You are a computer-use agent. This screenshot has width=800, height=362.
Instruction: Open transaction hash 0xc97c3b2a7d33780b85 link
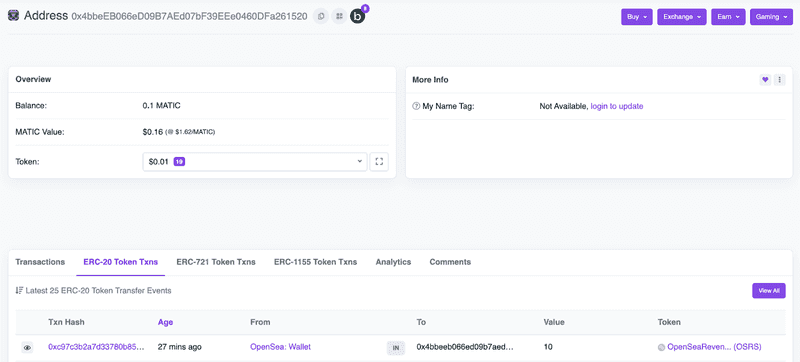96,347
